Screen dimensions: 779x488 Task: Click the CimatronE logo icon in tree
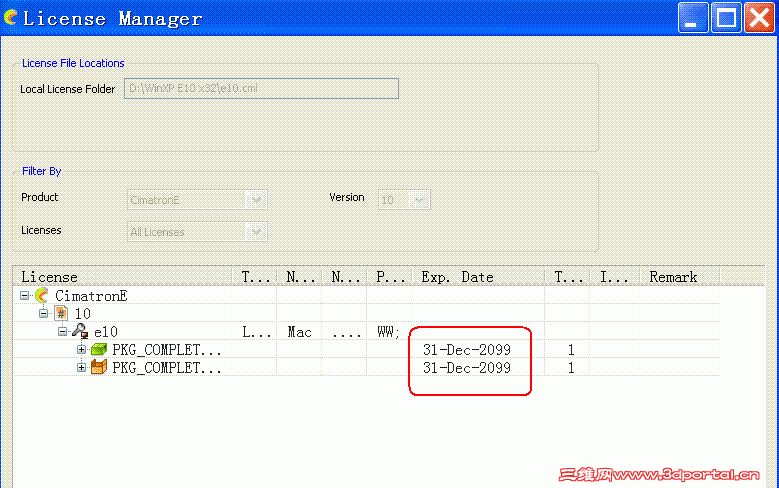click(42, 296)
